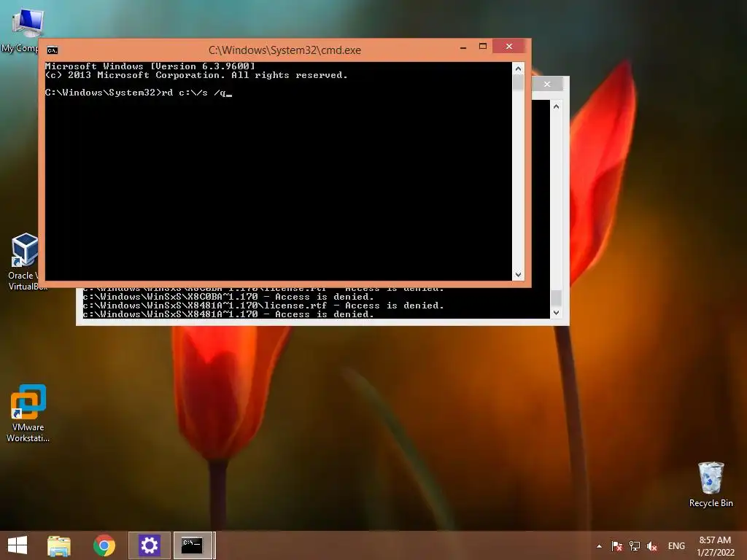Show hidden tray icons arrow
This screenshot has width=747, height=560.
[599, 546]
